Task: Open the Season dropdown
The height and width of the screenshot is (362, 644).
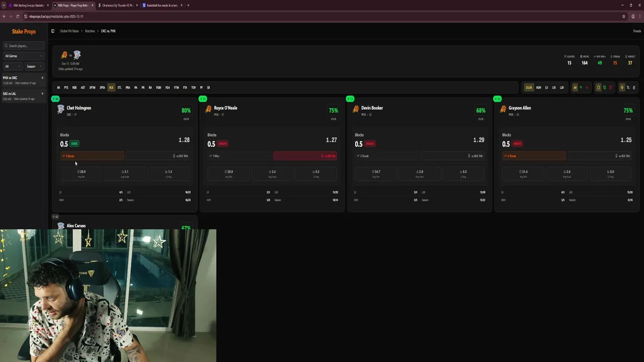Action: (x=35, y=66)
